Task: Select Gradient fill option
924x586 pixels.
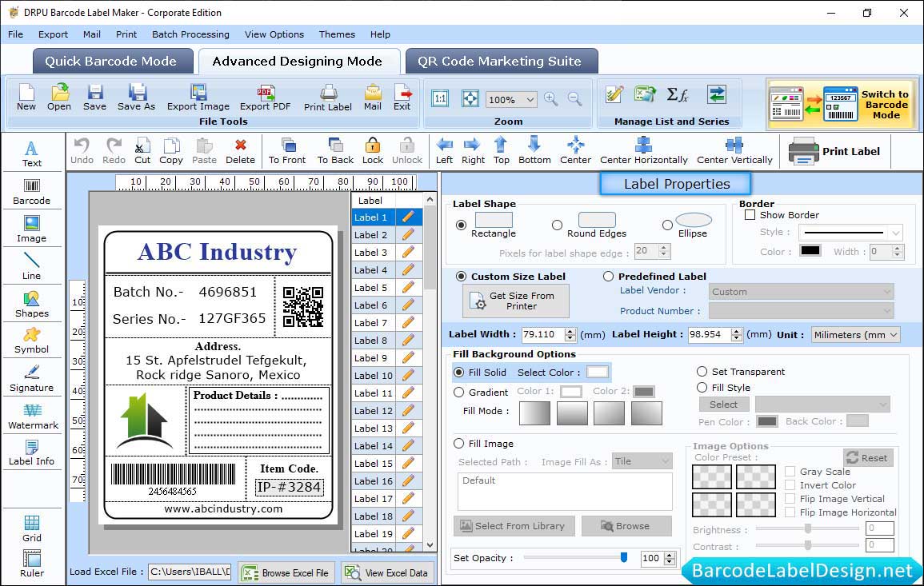Action: (x=459, y=393)
